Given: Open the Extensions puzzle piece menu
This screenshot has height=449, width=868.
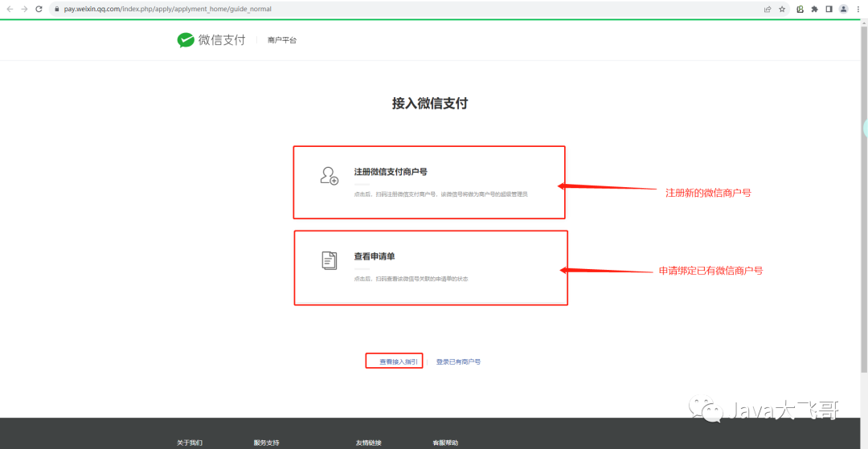Looking at the screenshot, I should 814,9.
